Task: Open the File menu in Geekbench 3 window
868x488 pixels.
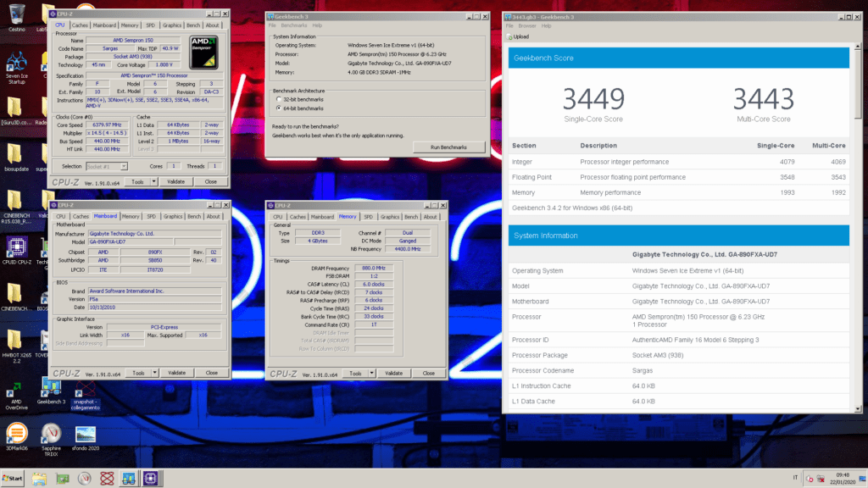Action: point(272,25)
